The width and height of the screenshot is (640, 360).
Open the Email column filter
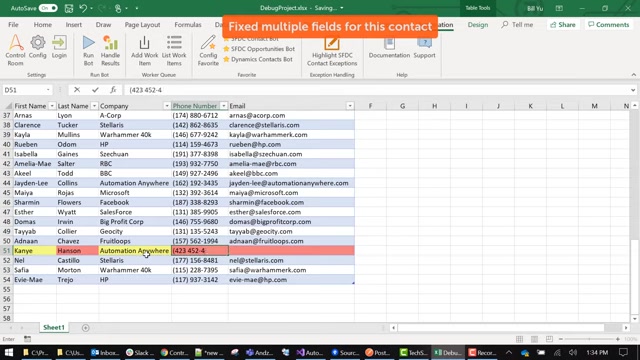[x=350, y=106]
